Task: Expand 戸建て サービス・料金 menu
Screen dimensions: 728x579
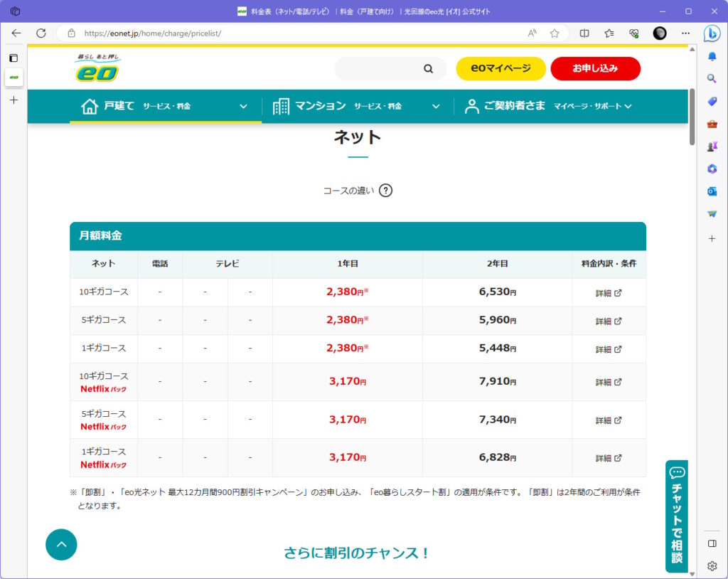Action: click(x=165, y=106)
